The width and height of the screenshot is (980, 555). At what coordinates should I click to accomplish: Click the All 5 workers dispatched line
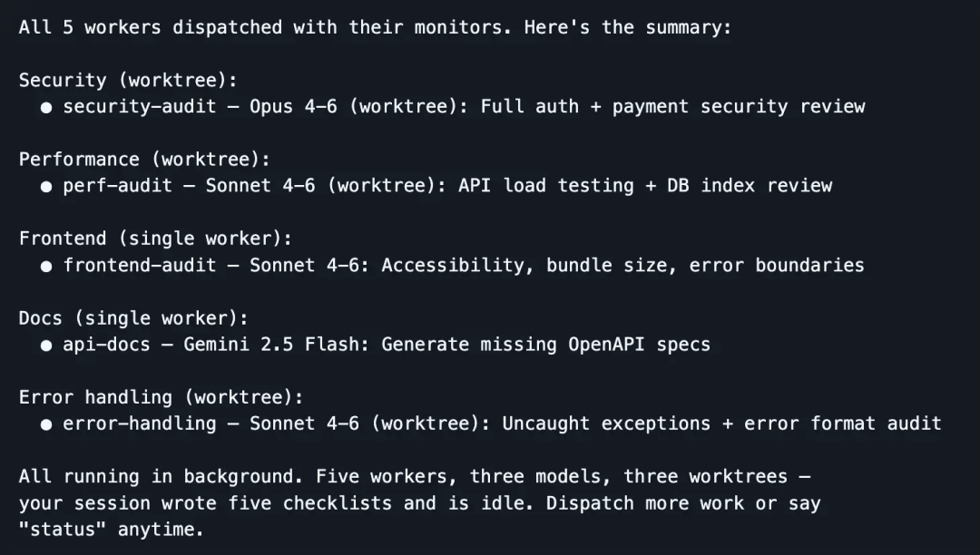click(x=375, y=27)
